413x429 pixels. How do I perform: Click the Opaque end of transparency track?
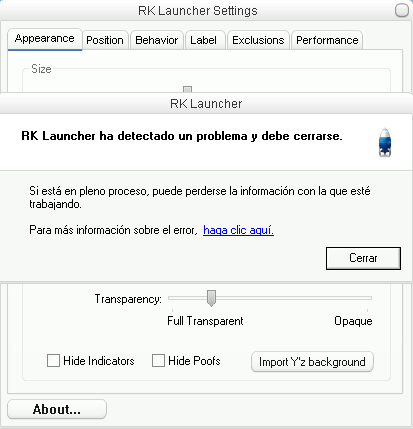(x=367, y=298)
